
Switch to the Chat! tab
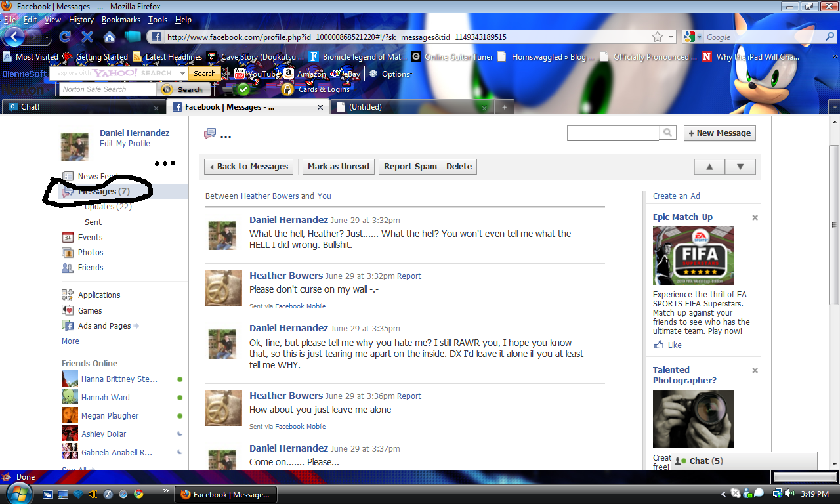pos(83,107)
